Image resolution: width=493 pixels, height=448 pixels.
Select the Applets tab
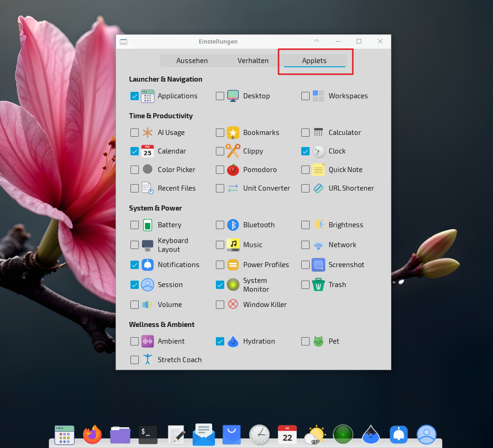(x=314, y=61)
